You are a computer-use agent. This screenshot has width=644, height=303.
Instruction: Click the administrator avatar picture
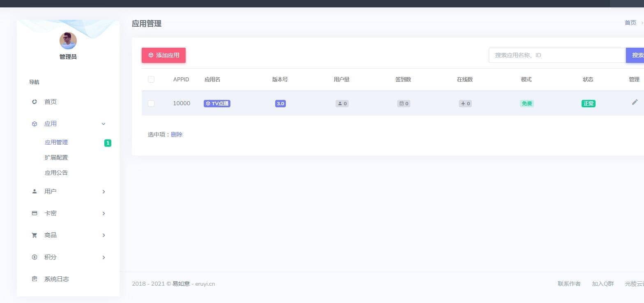[68, 41]
